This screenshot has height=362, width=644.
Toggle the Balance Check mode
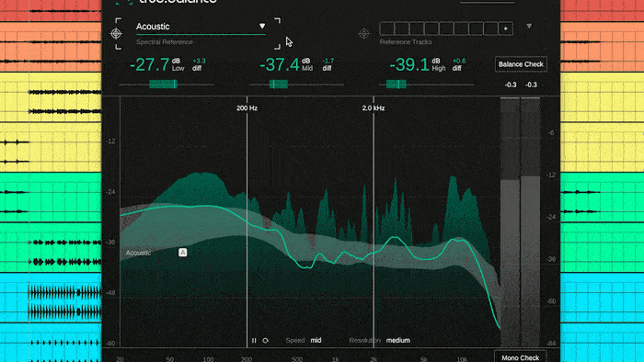point(521,64)
